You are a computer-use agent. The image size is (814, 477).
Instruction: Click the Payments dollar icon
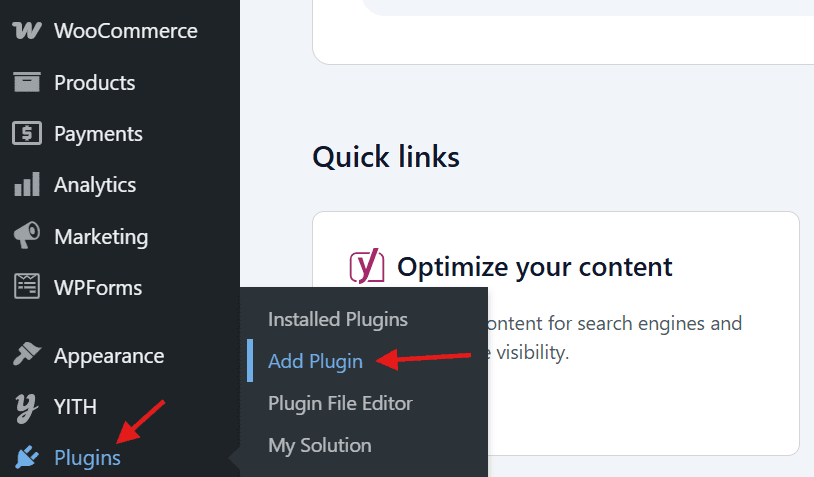[26, 134]
